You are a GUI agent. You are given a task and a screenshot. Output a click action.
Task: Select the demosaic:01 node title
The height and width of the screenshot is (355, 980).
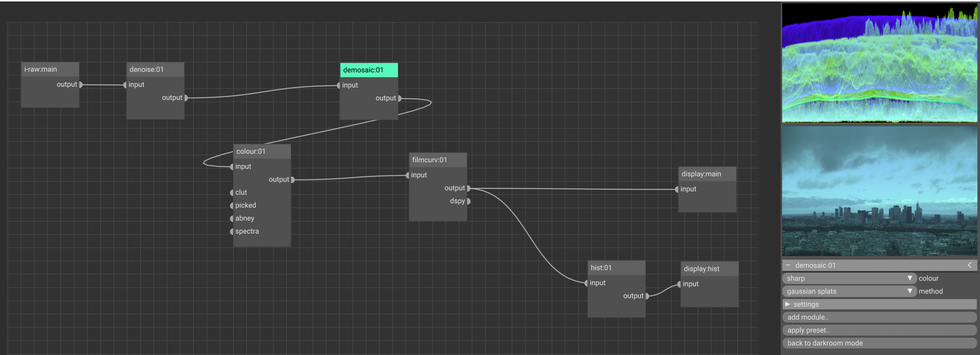[x=369, y=70]
